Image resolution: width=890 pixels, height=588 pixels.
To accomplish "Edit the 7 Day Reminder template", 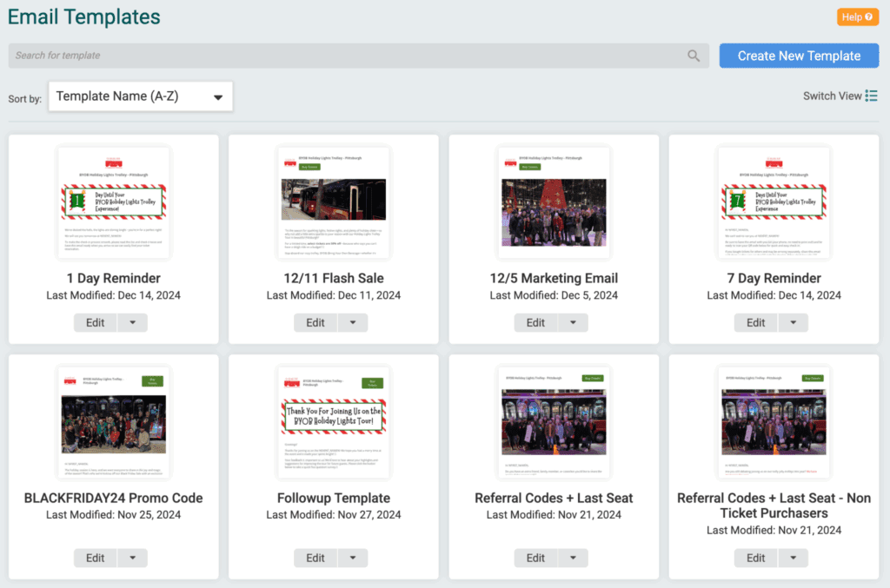I will click(x=755, y=322).
